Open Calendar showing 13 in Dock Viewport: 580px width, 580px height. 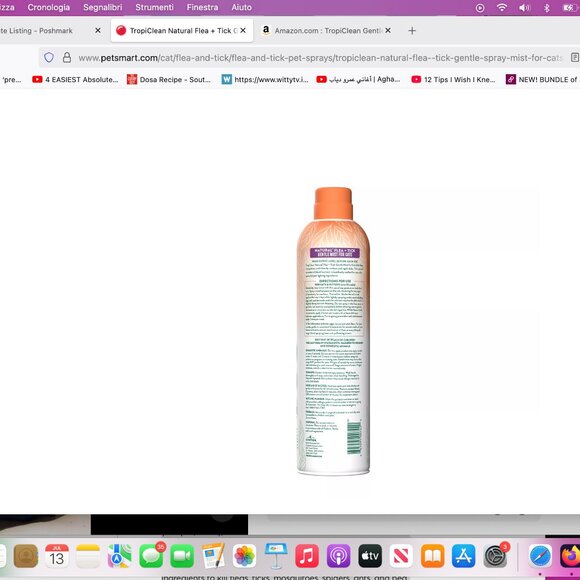(x=57, y=556)
